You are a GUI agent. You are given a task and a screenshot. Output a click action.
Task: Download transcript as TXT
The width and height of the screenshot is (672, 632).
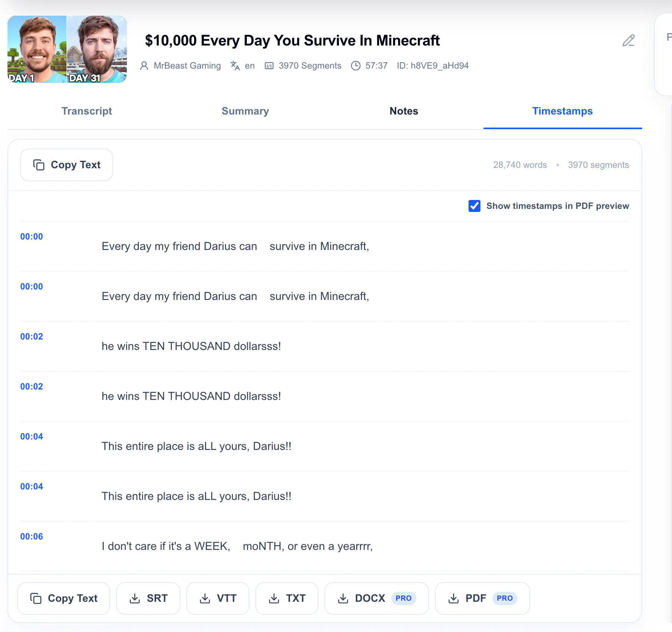[287, 598]
